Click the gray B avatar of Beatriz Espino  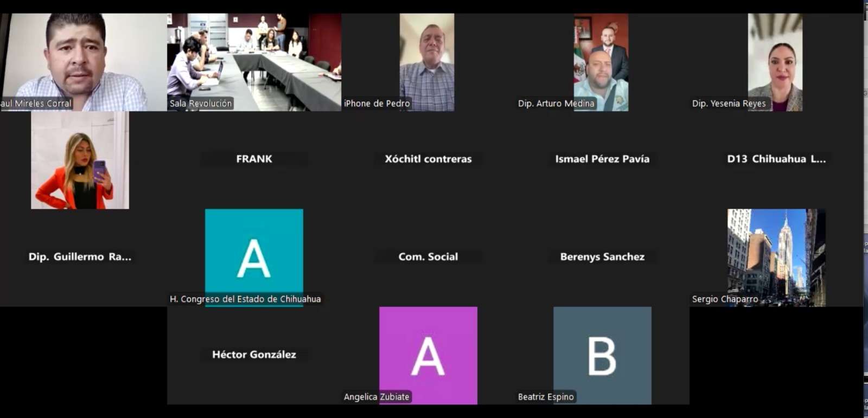[x=602, y=355]
